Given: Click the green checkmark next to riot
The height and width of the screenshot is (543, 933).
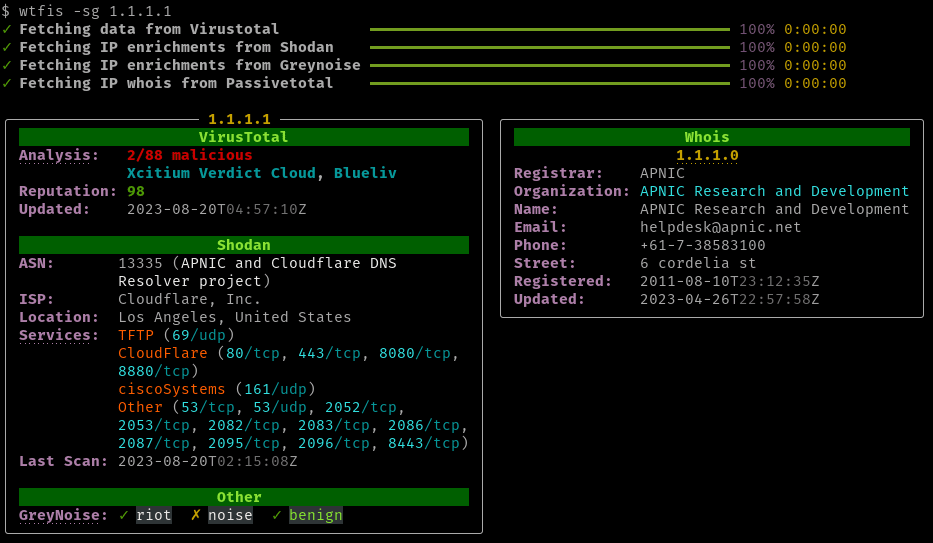Looking at the screenshot, I should [123, 515].
